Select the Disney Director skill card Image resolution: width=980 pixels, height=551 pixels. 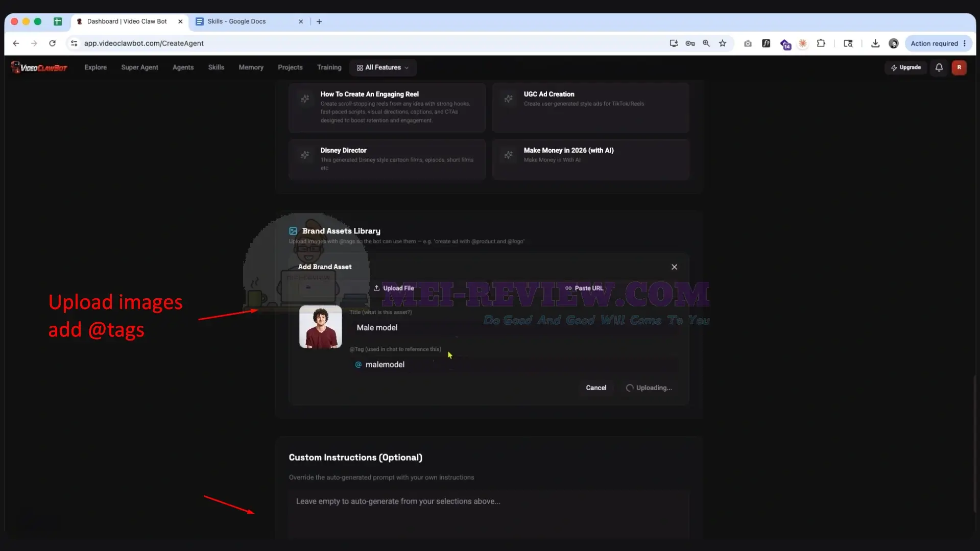click(387, 159)
